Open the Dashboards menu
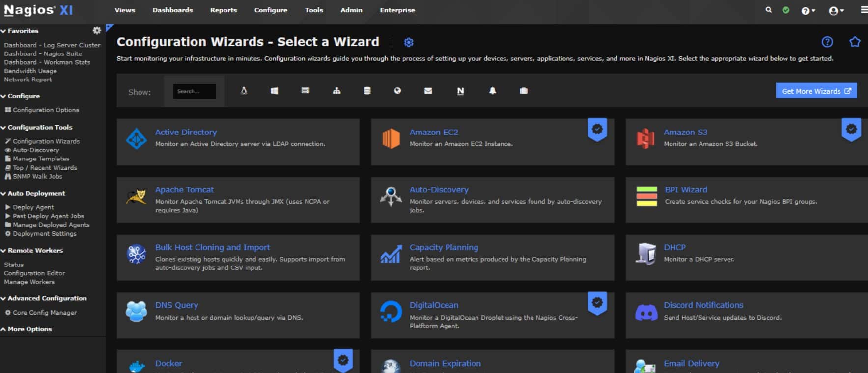868x373 pixels. pyautogui.click(x=172, y=10)
